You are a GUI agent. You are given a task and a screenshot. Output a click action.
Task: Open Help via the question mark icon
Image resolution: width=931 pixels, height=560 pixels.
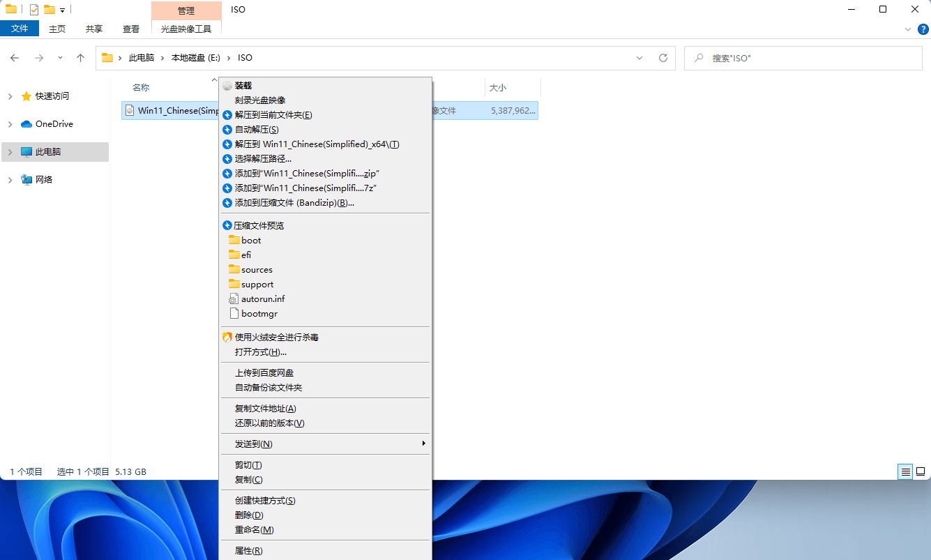coord(923,29)
